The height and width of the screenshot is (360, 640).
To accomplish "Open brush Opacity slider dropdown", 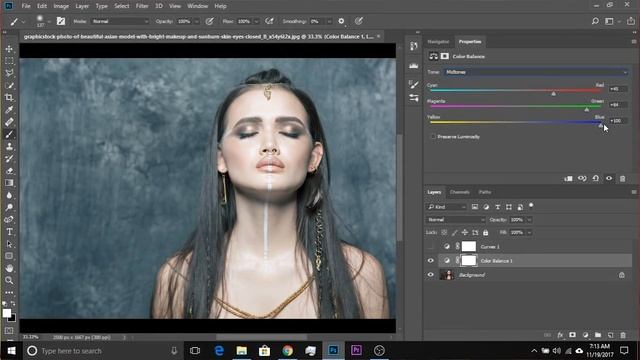I will [196, 21].
